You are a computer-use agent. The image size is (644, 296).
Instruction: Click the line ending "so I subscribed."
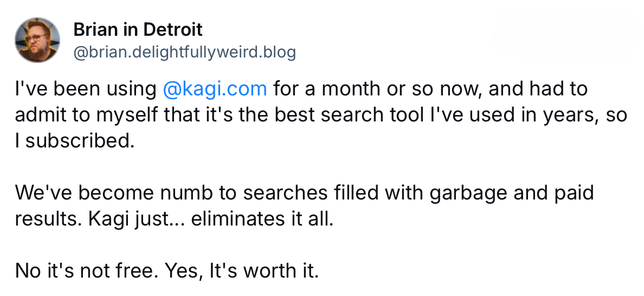[x=74, y=141]
